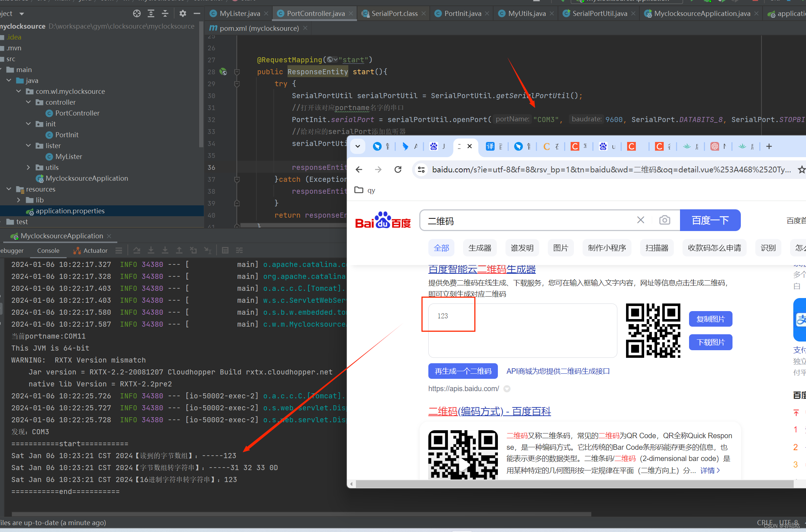Click evaluate expression table icon
The height and width of the screenshot is (532, 806).
coord(225,251)
